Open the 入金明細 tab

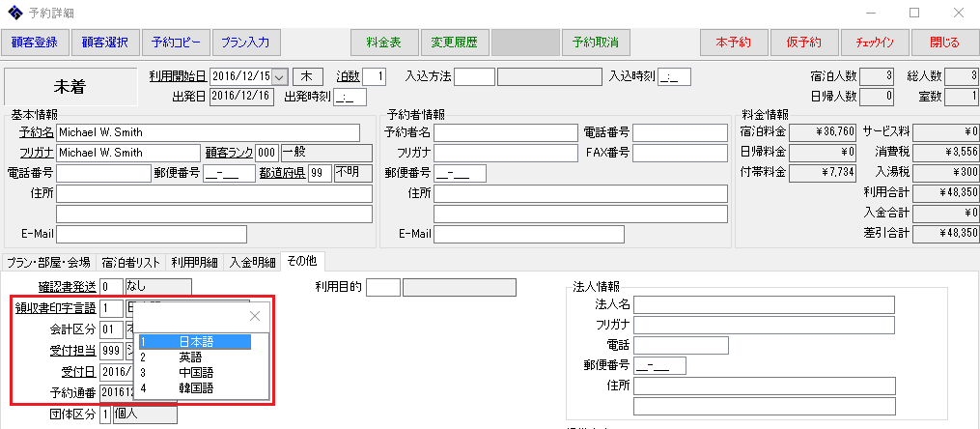[253, 263]
